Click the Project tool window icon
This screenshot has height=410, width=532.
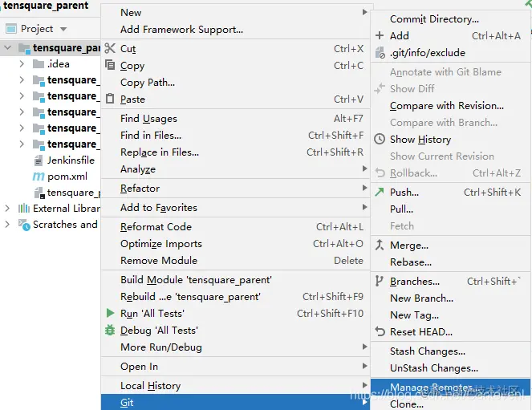point(11,29)
